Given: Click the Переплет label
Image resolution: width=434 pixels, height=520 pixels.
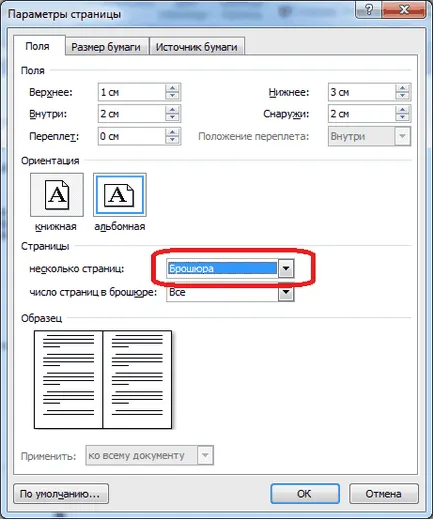Looking at the screenshot, I should point(54,137).
